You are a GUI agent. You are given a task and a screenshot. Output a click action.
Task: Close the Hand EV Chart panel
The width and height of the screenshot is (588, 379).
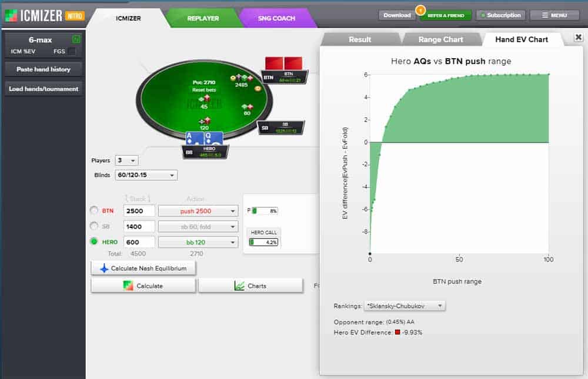[578, 37]
